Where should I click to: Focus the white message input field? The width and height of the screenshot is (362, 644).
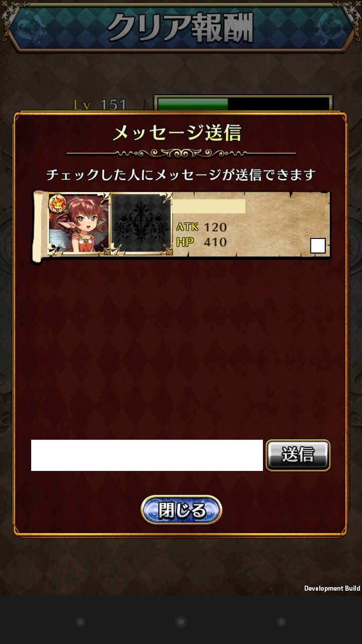pos(147,455)
